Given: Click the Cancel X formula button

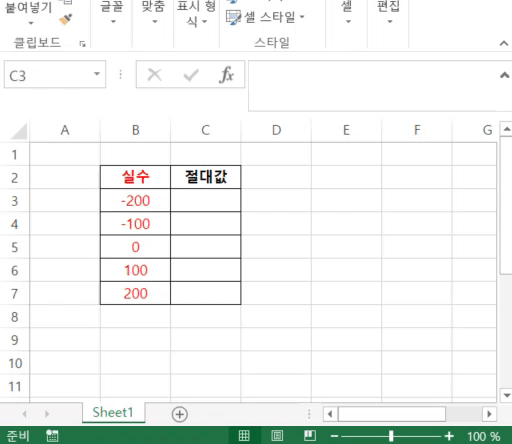Looking at the screenshot, I should coord(154,75).
